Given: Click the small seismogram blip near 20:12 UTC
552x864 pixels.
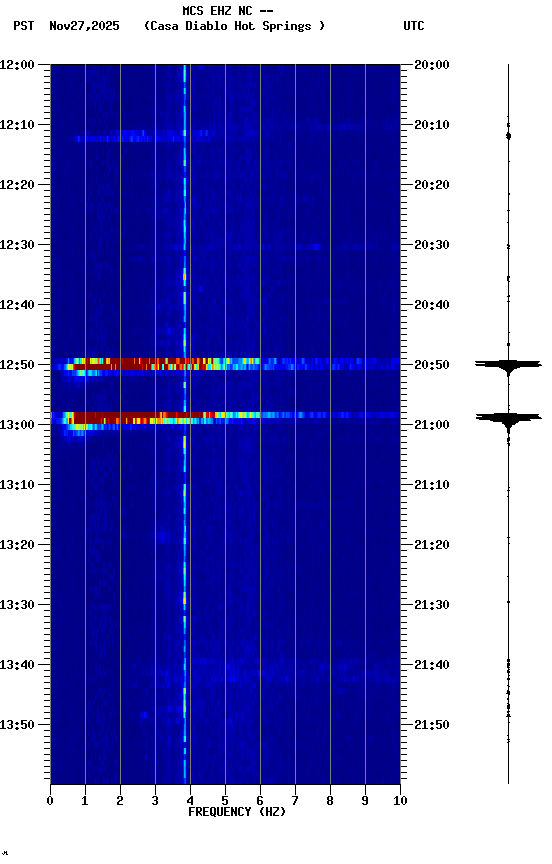Looking at the screenshot, I should click(508, 136).
